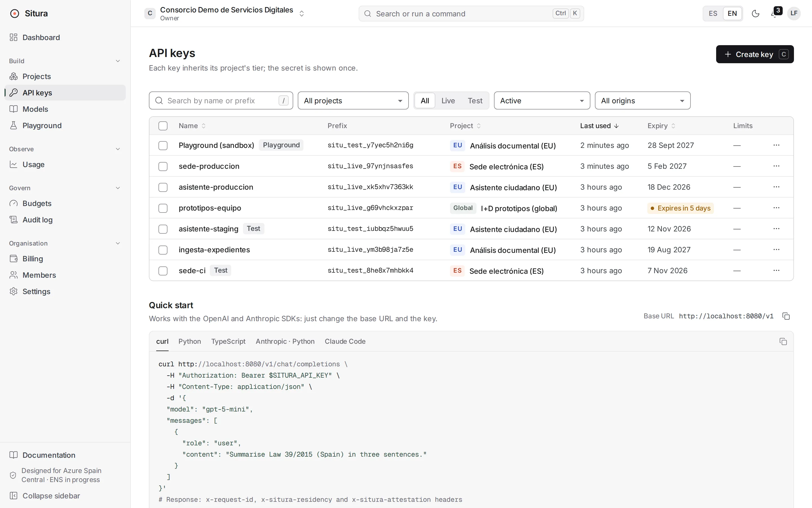Viewport: 812px width, 508px height.
Task: Open row actions for asistente-produccion
Action: [776, 187]
